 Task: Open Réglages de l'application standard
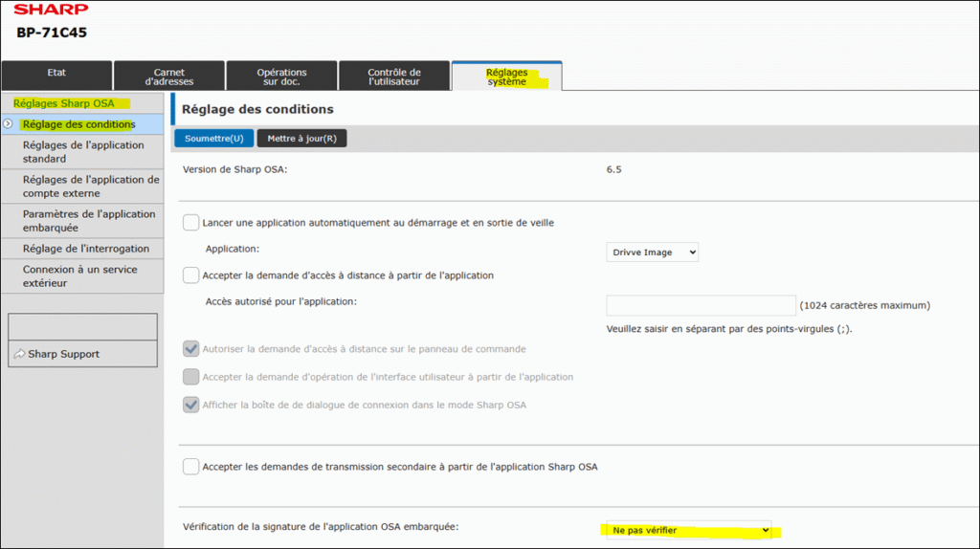pos(82,152)
